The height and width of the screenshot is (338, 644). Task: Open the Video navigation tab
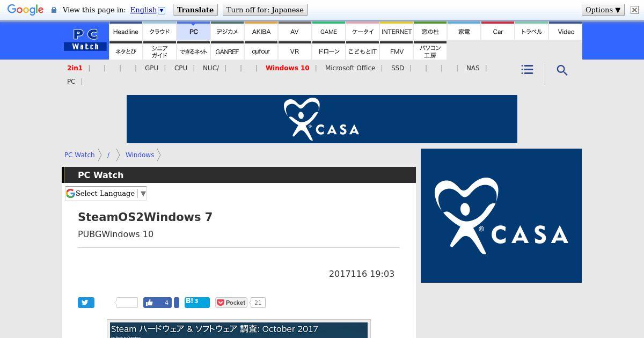click(x=566, y=32)
